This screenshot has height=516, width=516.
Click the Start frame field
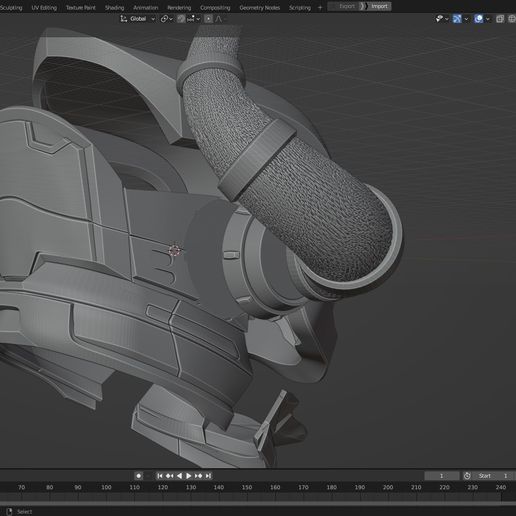(x=494, y=476)
